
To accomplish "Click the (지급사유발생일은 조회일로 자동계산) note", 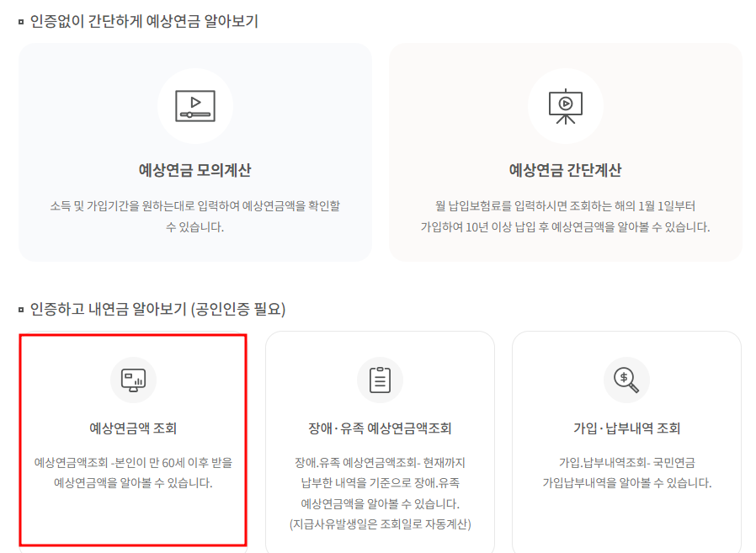I will pyautogui.click(x=380, y=524).
